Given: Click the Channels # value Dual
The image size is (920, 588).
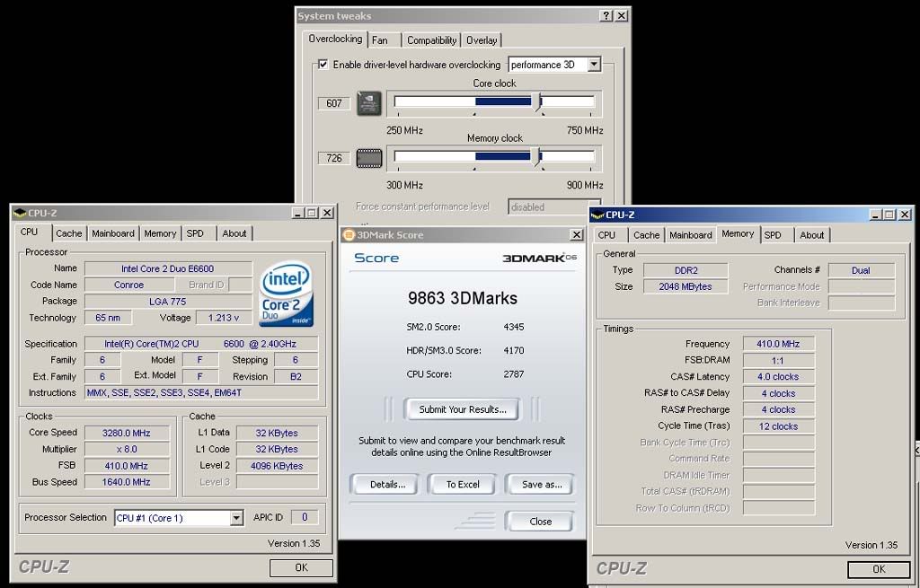Looking at the screenshot, I should [x=862, y=270].
